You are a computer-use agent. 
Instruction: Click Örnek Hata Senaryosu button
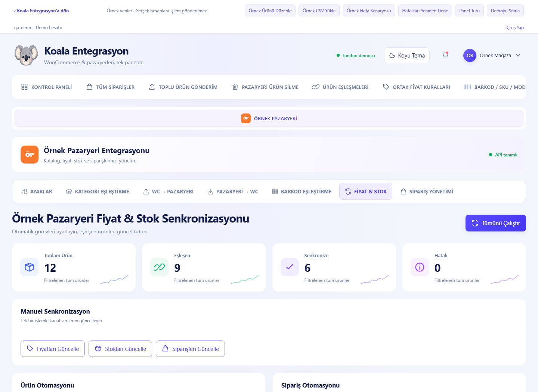tap(369, 11)
